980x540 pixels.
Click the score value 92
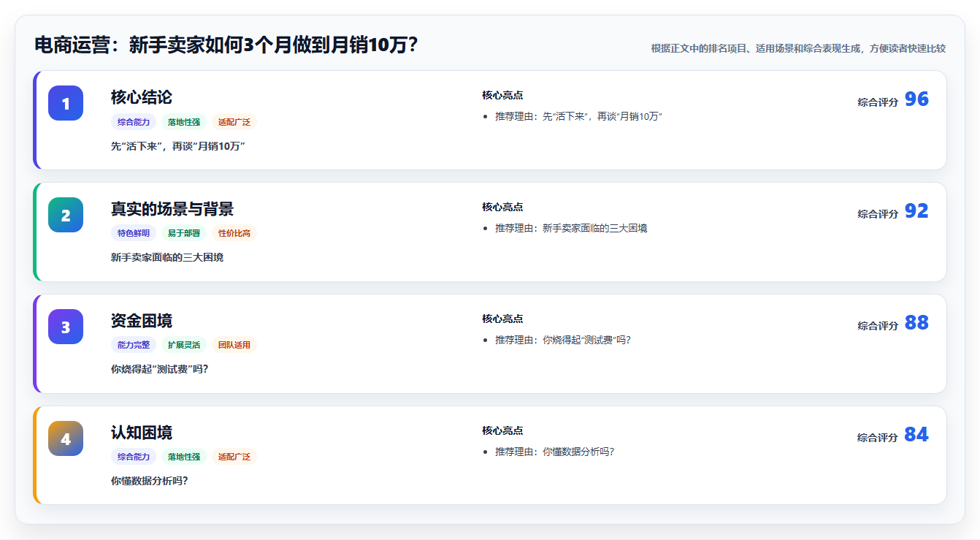coord(916,211)
